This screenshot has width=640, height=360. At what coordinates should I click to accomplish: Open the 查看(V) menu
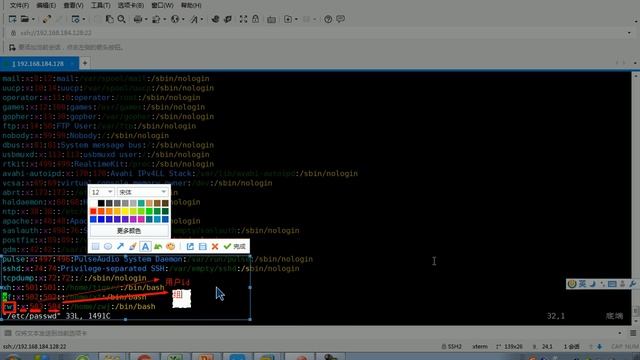pyautogui.click(x=73, y=5)
